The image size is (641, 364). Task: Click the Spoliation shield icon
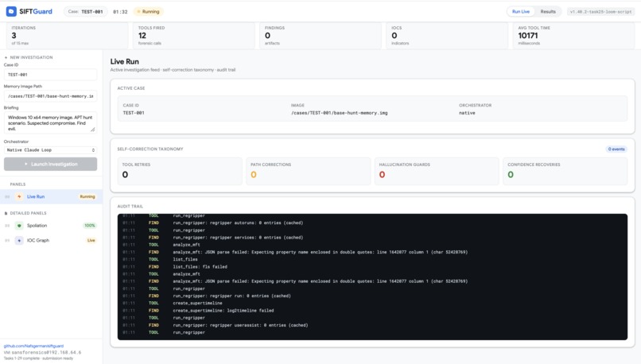19,226
